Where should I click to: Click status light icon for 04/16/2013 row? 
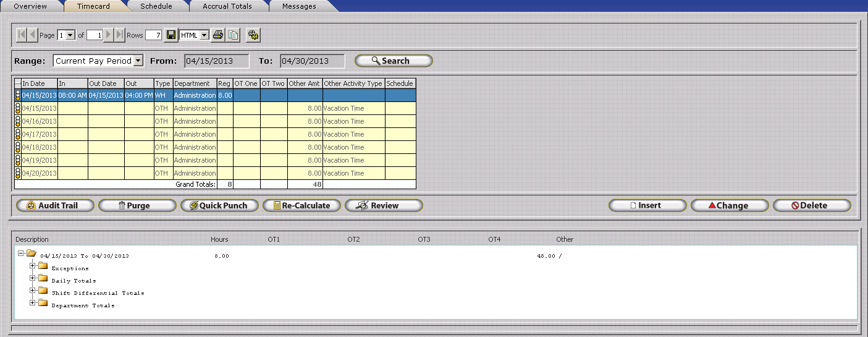pyautogui.click(x=18, y=121)
